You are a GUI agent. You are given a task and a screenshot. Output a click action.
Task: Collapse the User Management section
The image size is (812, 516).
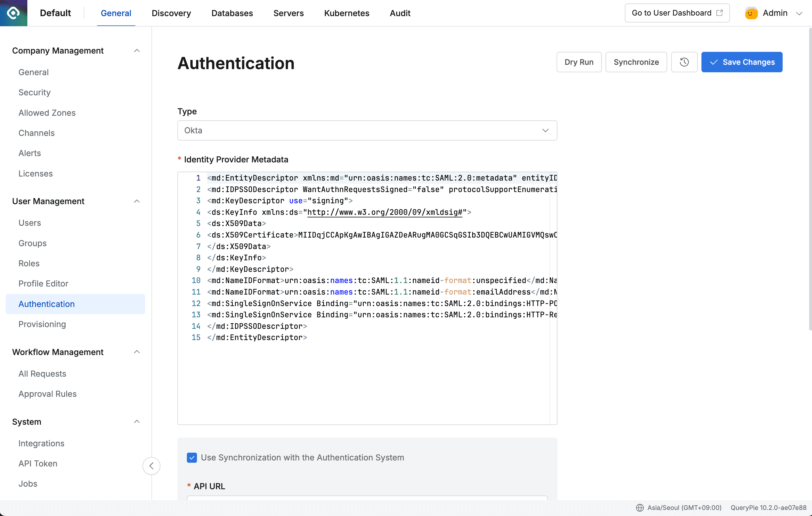point(136,201)
